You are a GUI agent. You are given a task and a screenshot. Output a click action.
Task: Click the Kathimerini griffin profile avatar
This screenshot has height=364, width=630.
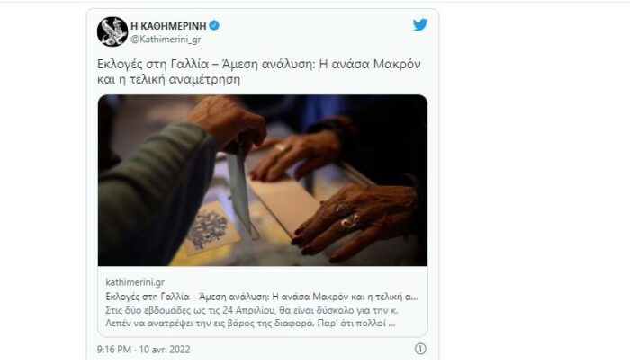click(112, 31)
